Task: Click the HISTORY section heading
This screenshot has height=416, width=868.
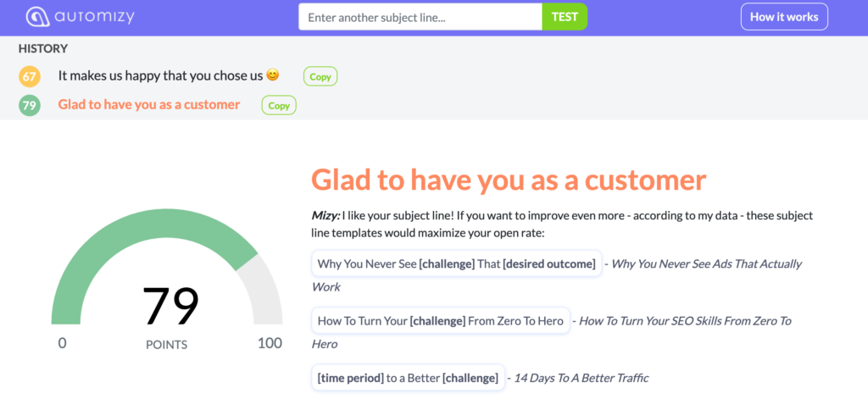Action: tap(43, 48)
